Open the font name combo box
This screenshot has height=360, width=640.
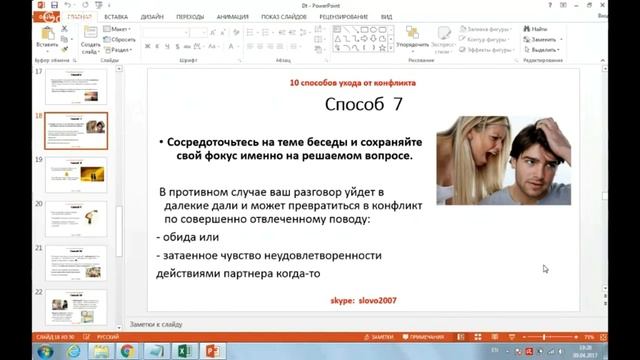point(166,33)
